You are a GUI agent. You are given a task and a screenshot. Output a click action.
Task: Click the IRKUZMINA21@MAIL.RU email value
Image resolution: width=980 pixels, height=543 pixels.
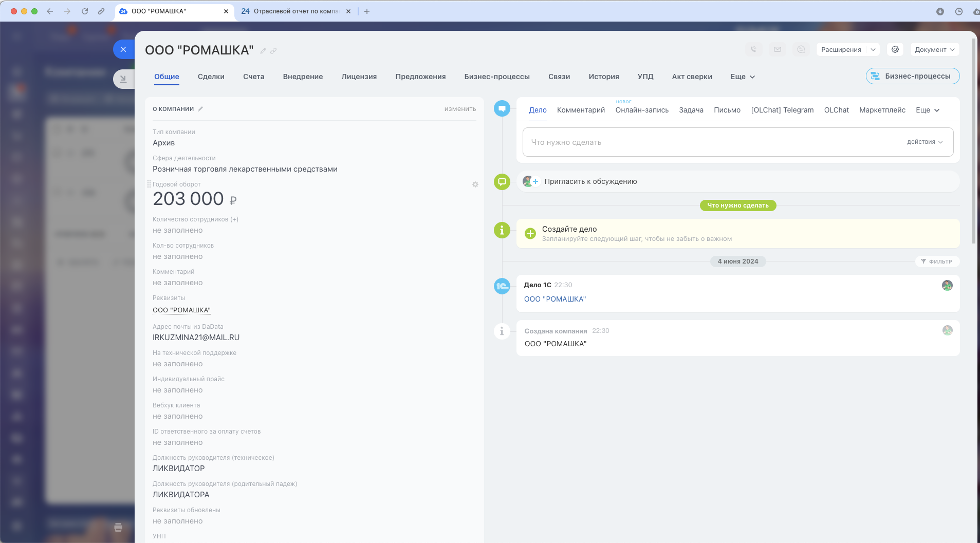[196, 338]
